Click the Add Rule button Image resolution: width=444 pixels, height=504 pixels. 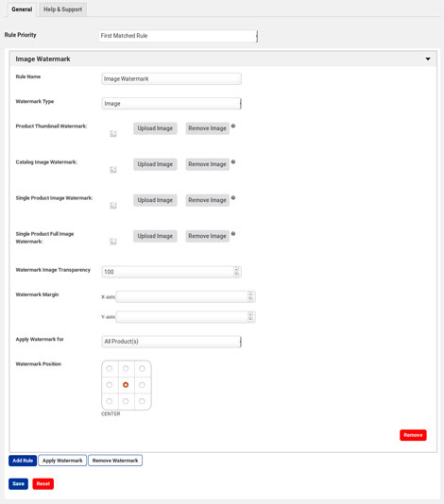coord(23,461)
